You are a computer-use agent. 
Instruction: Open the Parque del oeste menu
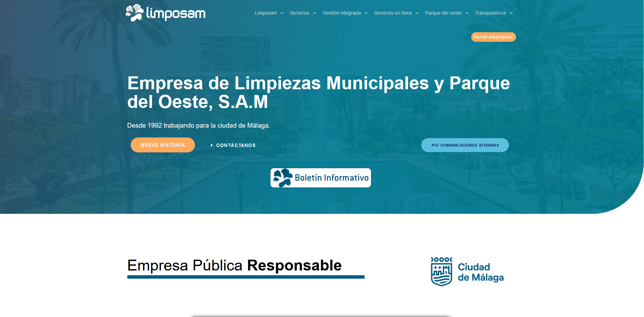pyautogui.click(x=443, y=13)
